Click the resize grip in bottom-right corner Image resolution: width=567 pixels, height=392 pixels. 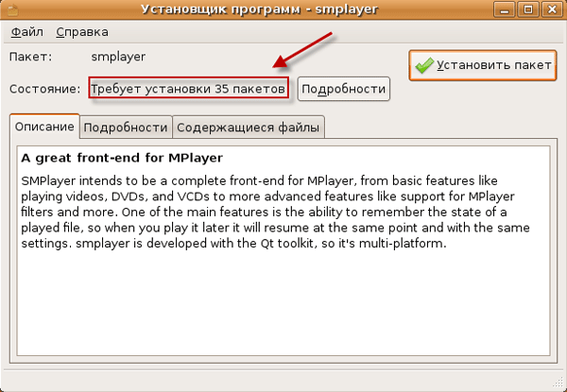click(x=558, y=383)
